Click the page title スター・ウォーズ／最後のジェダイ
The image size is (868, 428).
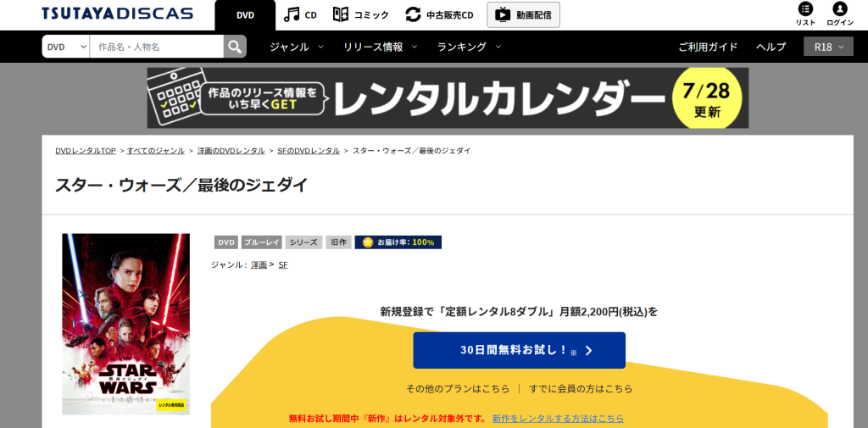coord(181,186)
